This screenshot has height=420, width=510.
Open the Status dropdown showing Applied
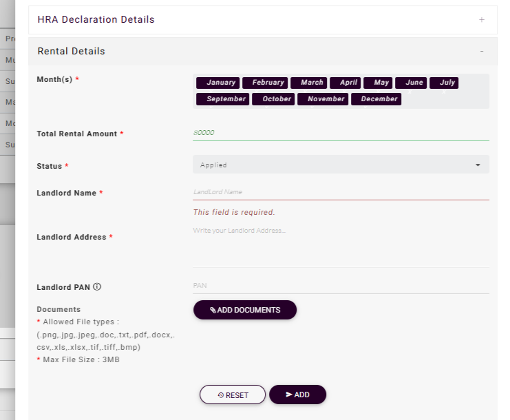tap(341, 165)
